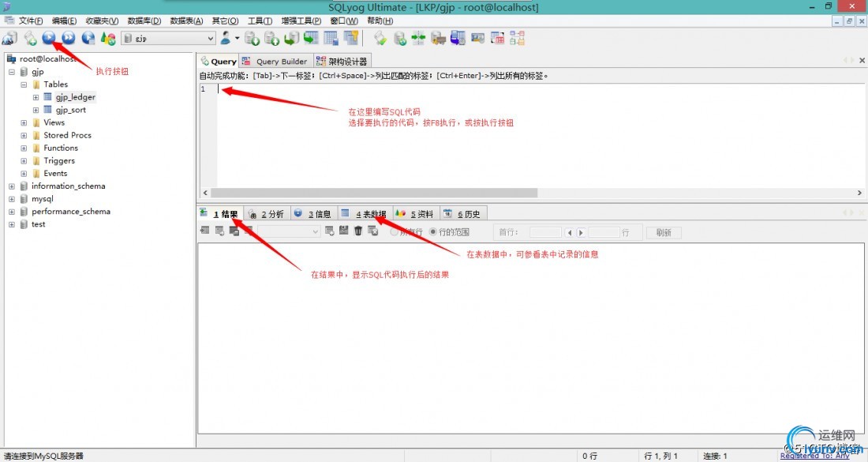
Task: Select the performance_schema database in tree
Action: 71,212
